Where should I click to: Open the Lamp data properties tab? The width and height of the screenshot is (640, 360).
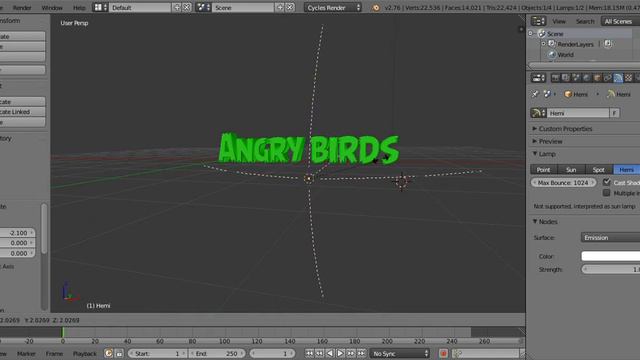pos(618,78)
